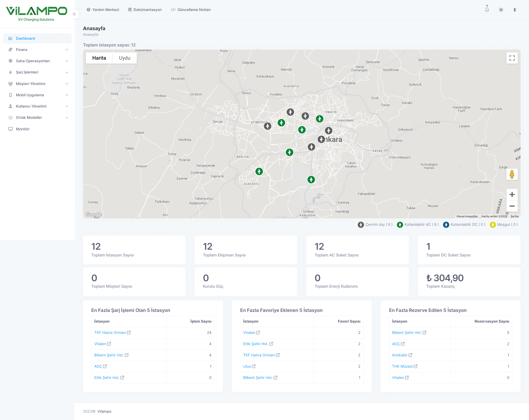The height and width of the screenshot is (420, 529).
Task: Click the Rezervasyon Sayısı column header
Action: click(x=492, y=321)
